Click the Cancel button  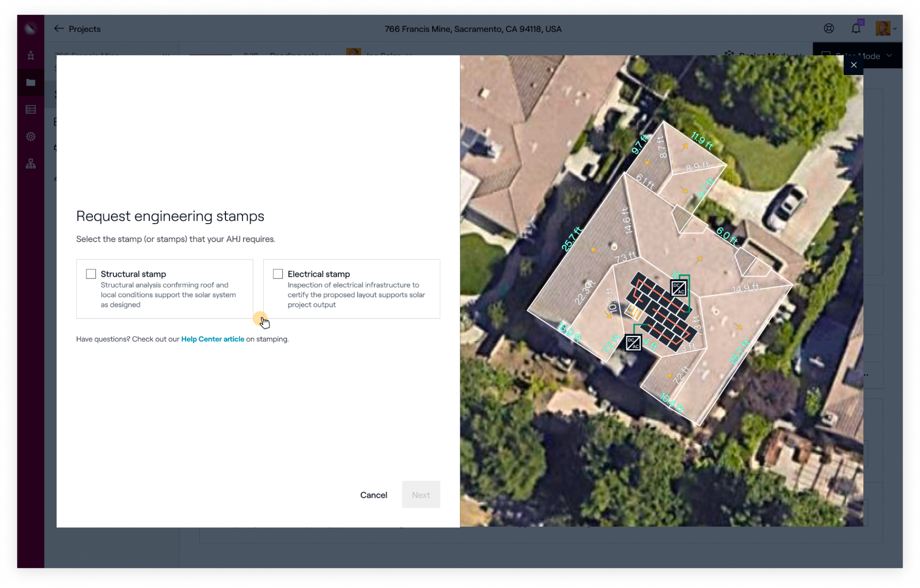point(373,495)
